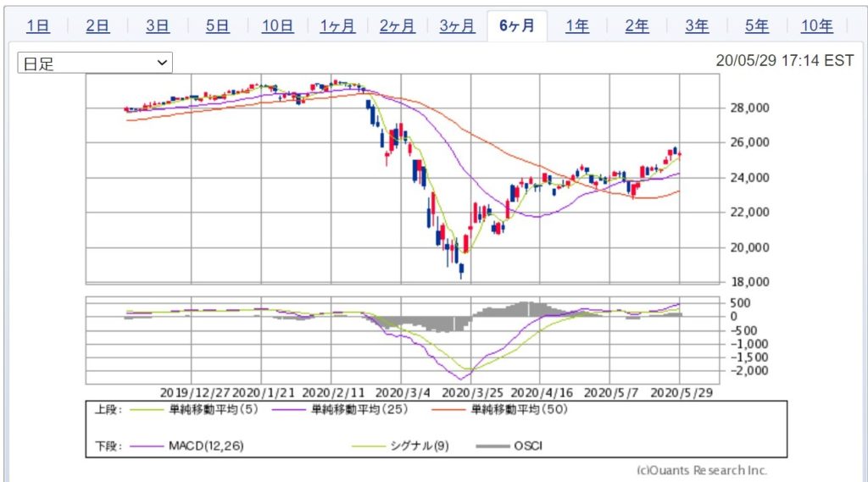Image resolution: width=868 pixels, height=482 pixels.
Task: Click the 3ヶ月 period link
Action: (x=457, y=26)
